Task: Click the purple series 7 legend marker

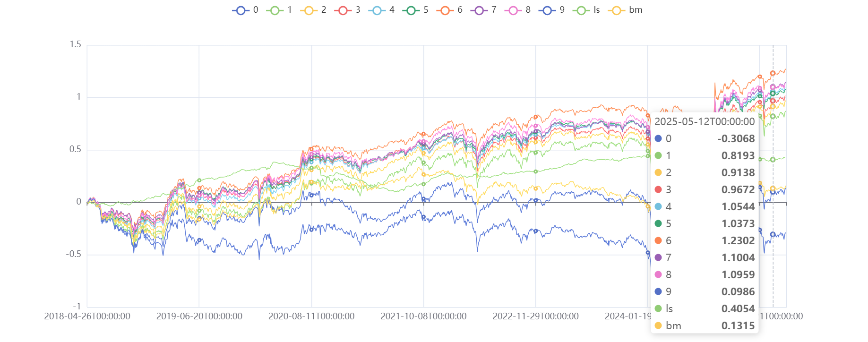Action: click(479, 10)
